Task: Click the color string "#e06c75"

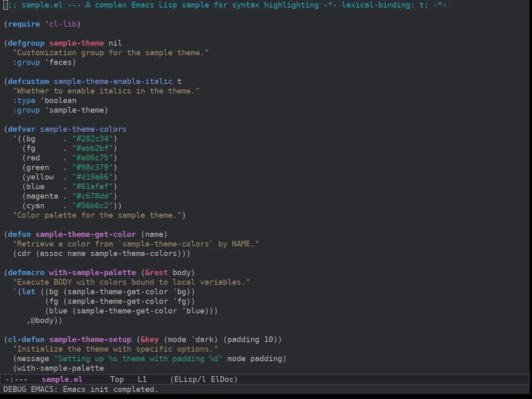Action: (x=93, y=158)
